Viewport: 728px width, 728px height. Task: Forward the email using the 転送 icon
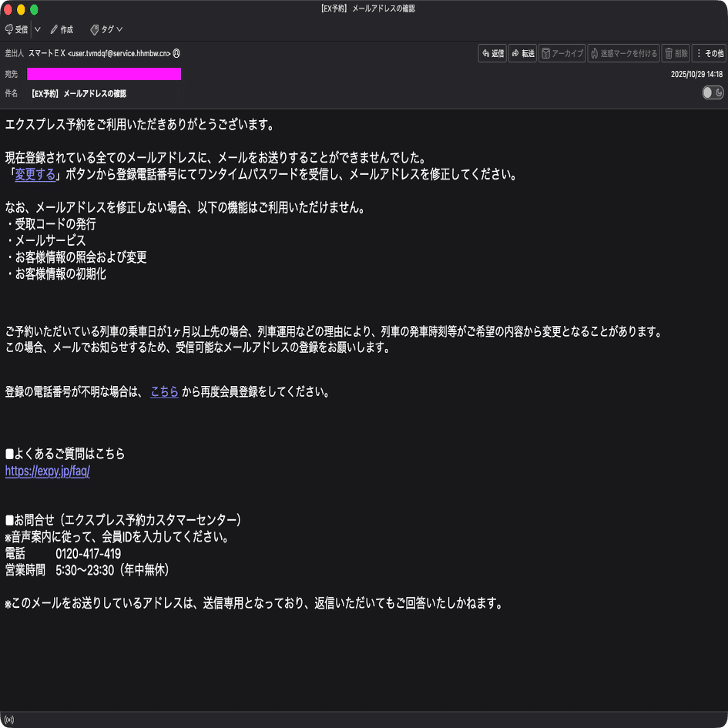coord(522,53)
